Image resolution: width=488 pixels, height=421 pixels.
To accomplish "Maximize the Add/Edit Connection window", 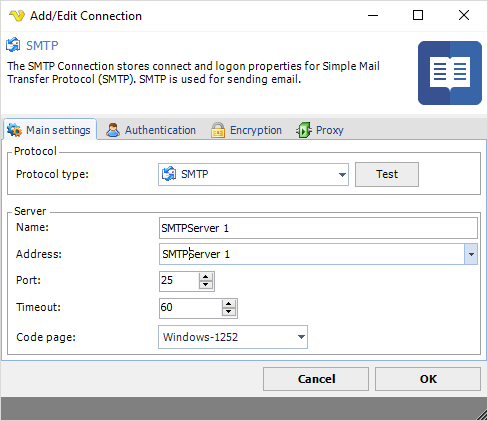I will click(418, 15).
